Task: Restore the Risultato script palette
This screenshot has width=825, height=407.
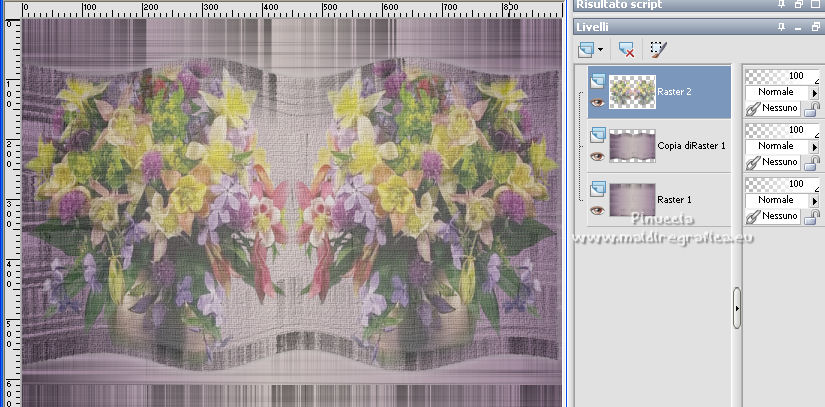Action: (x=798, y=4)
